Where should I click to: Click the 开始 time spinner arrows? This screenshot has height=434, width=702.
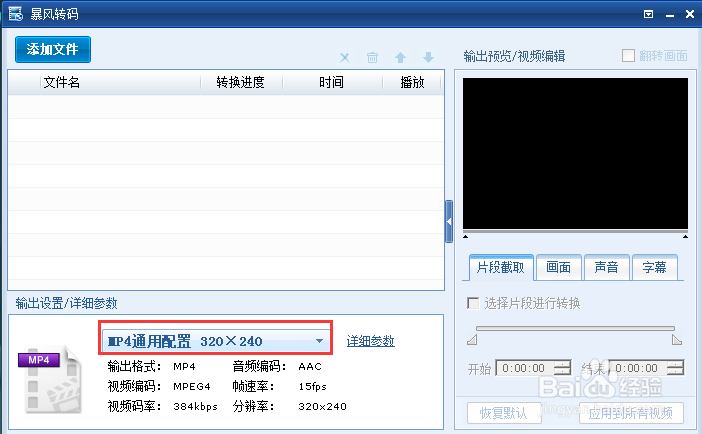point(563,368)
